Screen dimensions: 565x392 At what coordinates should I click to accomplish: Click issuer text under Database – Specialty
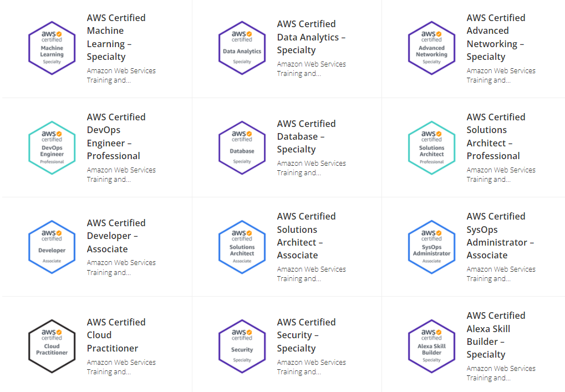click(311, 168)
